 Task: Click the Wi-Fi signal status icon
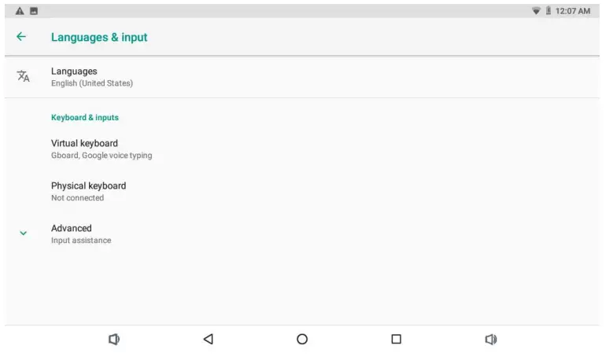pos(536,11)
